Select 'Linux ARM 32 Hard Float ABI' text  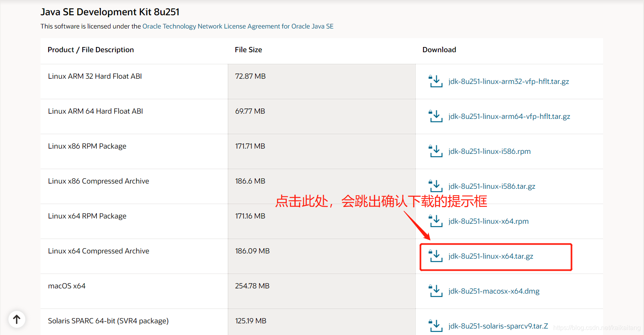click(95, 76)
